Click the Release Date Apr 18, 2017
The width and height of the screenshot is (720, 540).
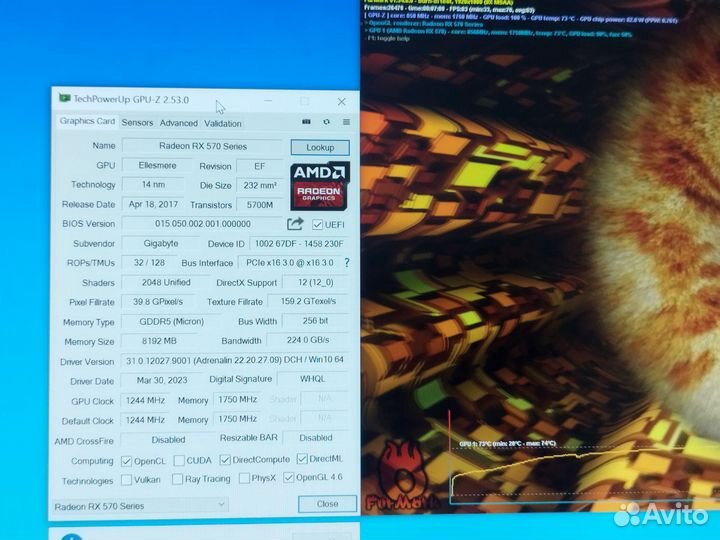(153, 204)
